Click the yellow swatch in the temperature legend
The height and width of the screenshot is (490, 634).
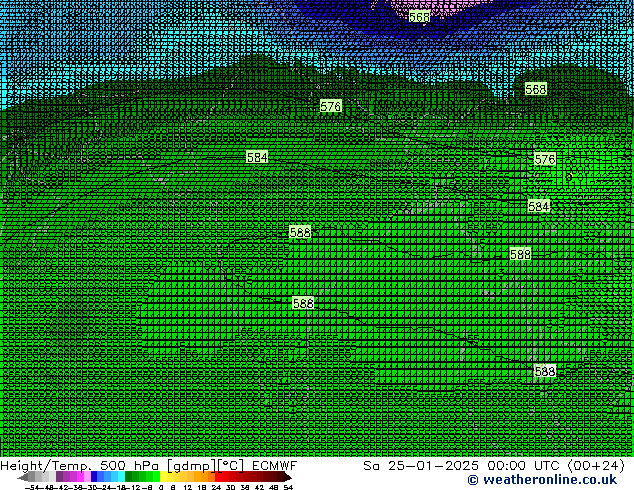coord(163,476)
